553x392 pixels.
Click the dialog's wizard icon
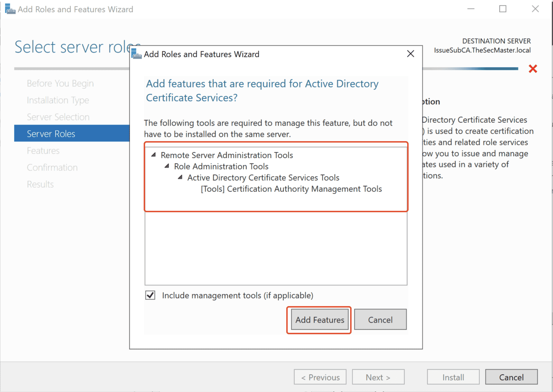tap(136, 54)
